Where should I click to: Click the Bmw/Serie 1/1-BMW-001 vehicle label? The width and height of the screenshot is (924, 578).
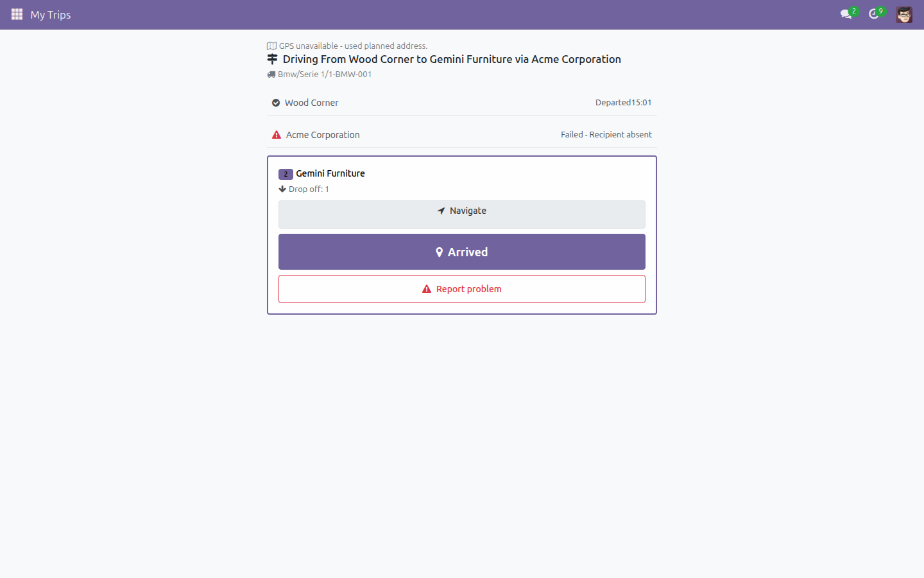click(325, 74)
